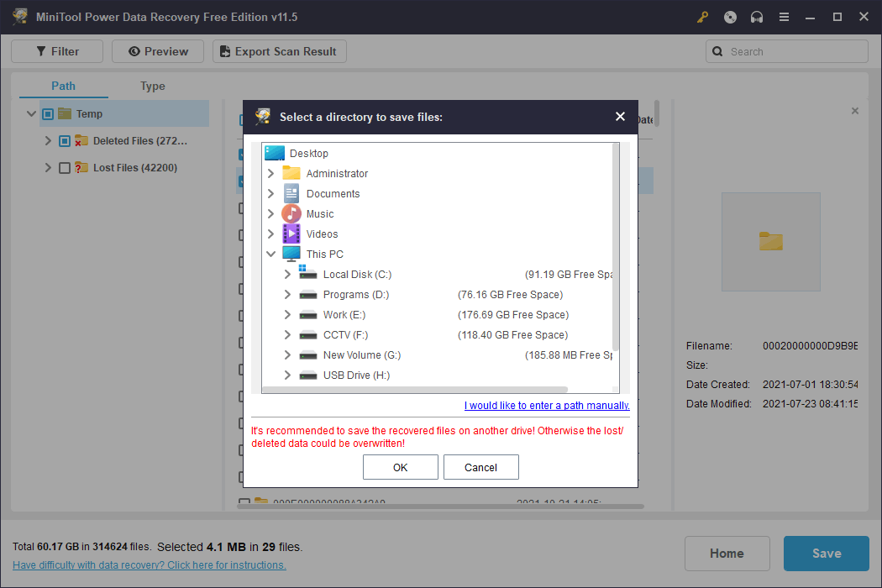882x588 pixels.
Task: Click Programs (D:) drive icon
Action: [308, 295]
